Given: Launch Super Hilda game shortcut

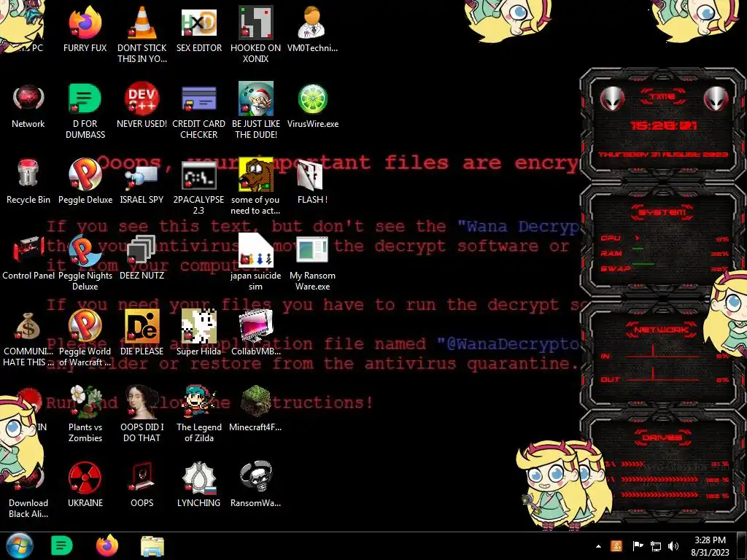Looking at the screenshot, I should 198,326.
